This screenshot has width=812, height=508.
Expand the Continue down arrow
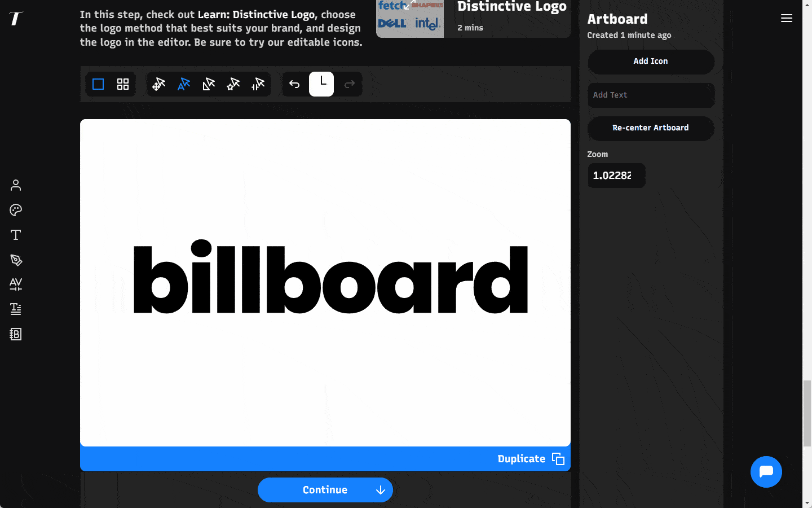click(x=381, y=490)
